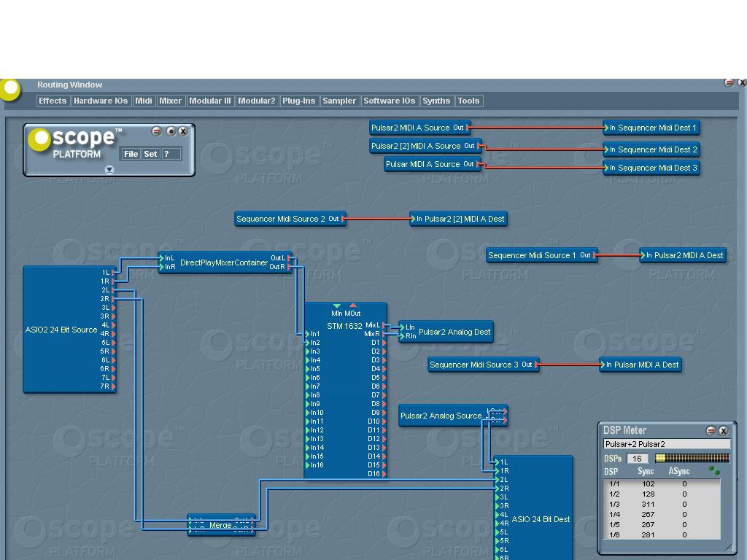The height and width of the screenshot is (560, 747).
Task: Minimize the DSP Meter panel
Action: tap(711, 430)
